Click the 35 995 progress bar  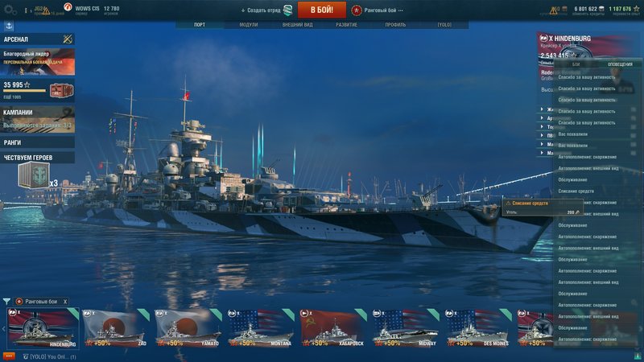coord(25,91)
